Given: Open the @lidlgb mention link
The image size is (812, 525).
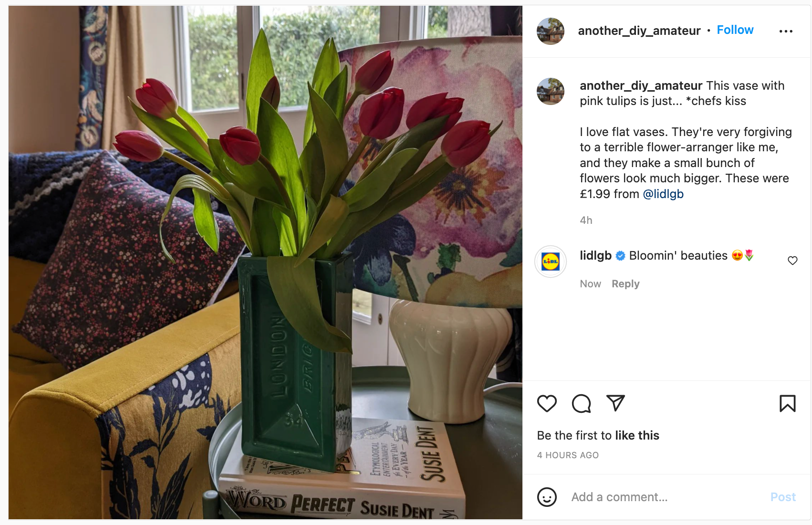Looking at the screenshot, I should coord(663,194).
